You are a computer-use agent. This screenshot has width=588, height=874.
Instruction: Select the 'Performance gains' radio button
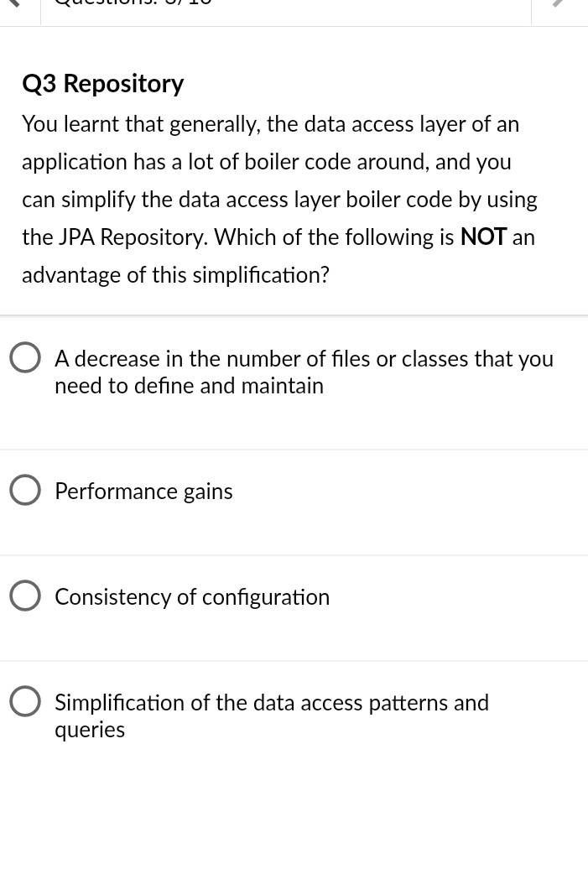click(x=25, y=490)
